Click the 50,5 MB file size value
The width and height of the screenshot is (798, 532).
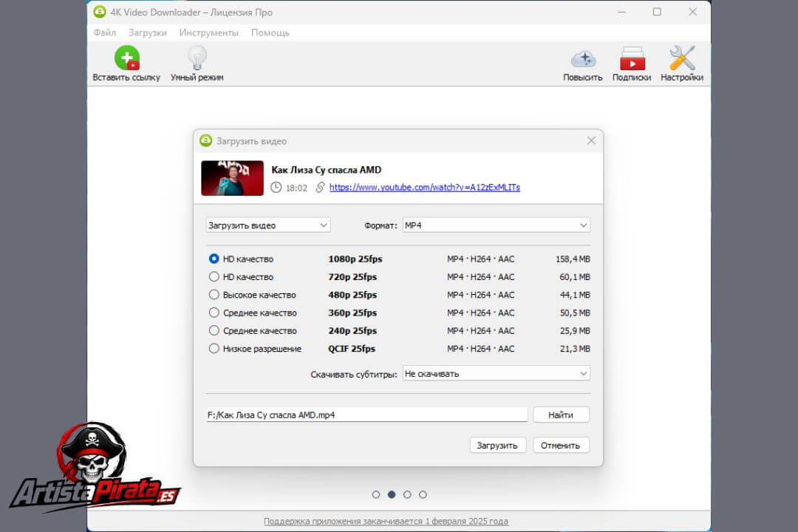(575, 313)
